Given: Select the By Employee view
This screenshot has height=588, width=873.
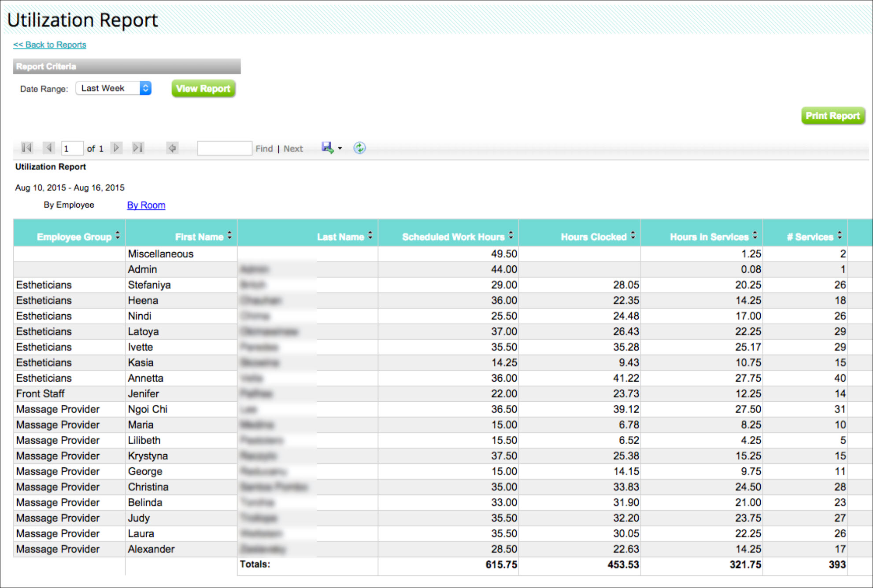Looking at the screenshot, I should pyautogui.click(x=69, y=205).
